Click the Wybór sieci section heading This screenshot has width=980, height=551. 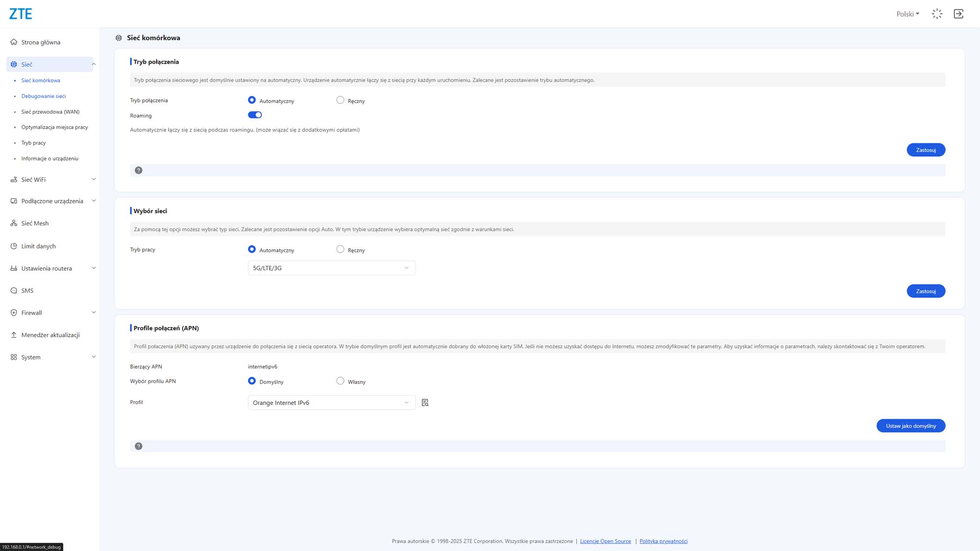[150, 211]
